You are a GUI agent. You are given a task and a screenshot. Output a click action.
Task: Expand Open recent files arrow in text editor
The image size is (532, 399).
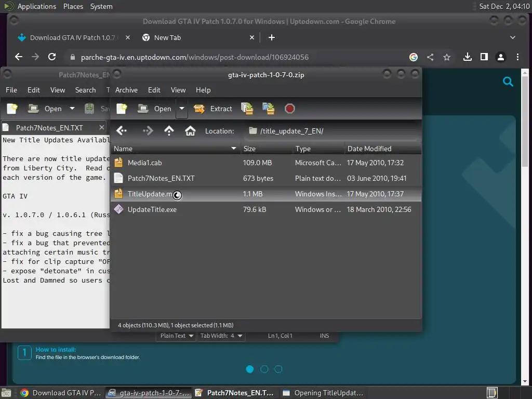tap(72, 109)
